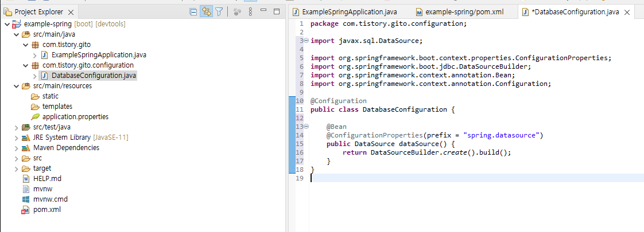This screenshot has height=232, width=644.
Task: Fold the dataSource method at line 13
Action: pyautogui.click(x=307, y=126)
